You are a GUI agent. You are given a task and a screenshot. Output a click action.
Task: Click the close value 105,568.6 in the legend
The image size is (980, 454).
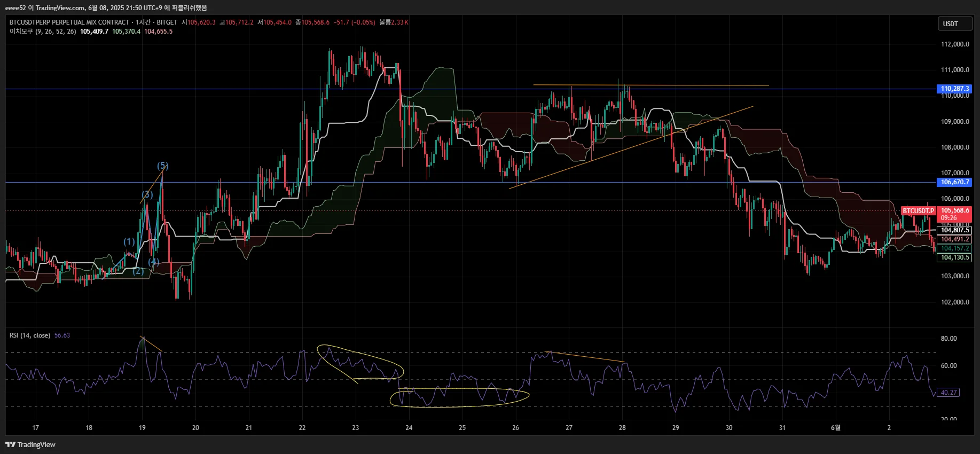pyautogui.click(x=316, y=22)
